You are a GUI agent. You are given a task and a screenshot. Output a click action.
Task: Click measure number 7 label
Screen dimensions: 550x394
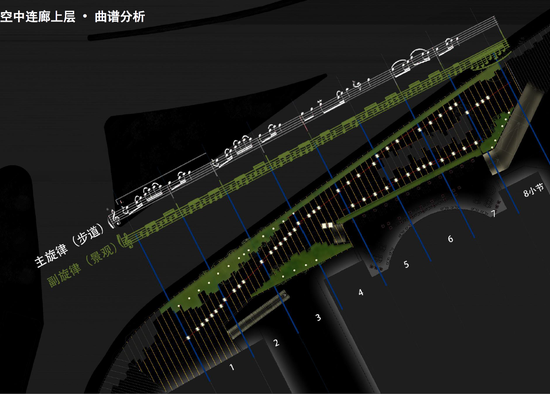tap(493, 213)
